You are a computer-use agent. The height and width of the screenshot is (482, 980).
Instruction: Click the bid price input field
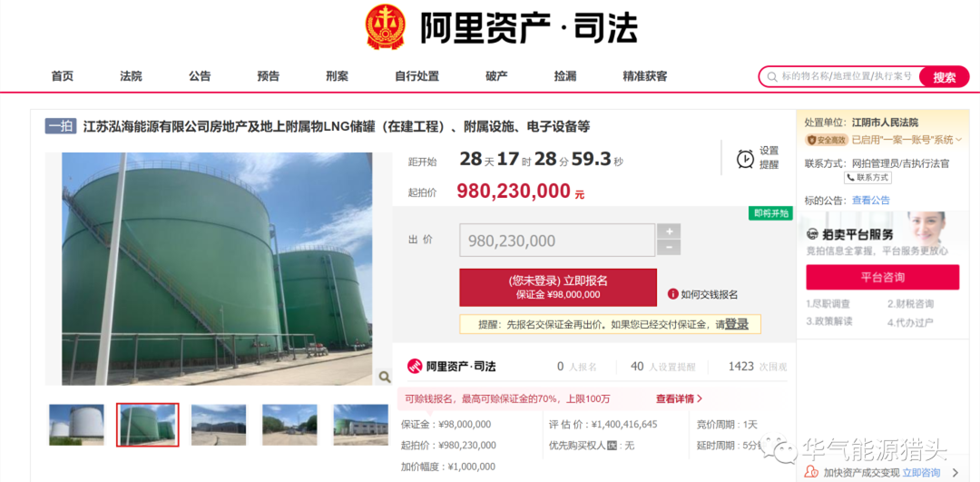tap(557, 240)
